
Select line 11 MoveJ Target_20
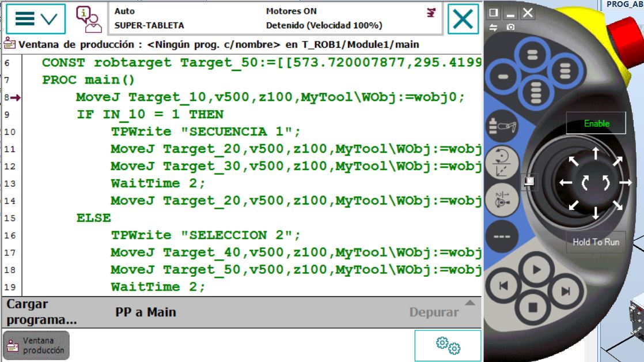click(296, 149)
